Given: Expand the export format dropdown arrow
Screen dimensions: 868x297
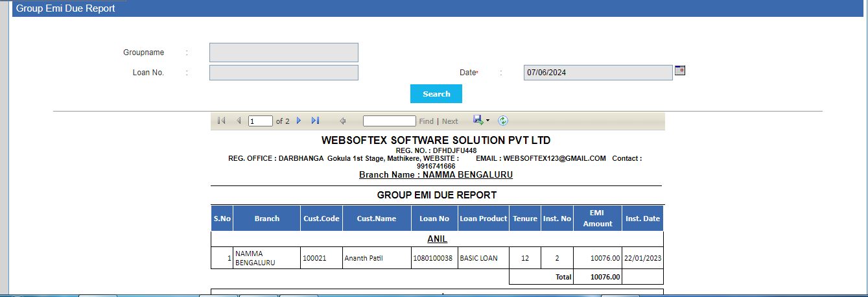Looking at the screenshot, I should click(487, 121).
